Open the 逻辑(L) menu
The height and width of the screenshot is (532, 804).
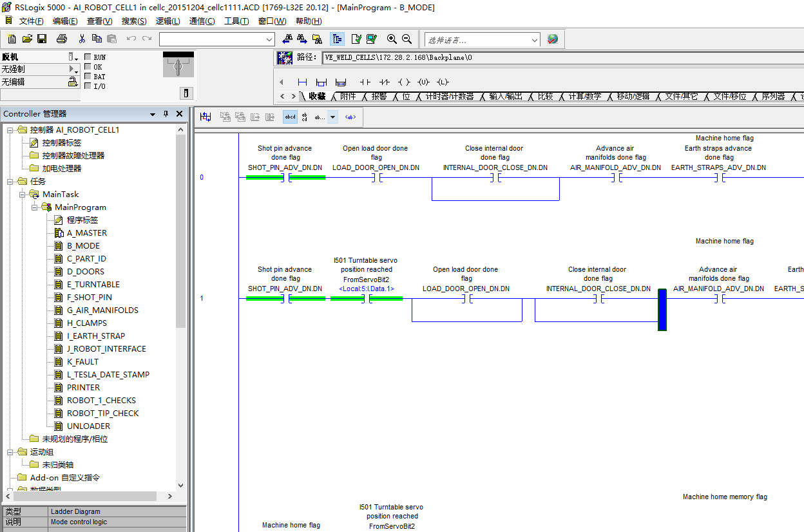167,21
